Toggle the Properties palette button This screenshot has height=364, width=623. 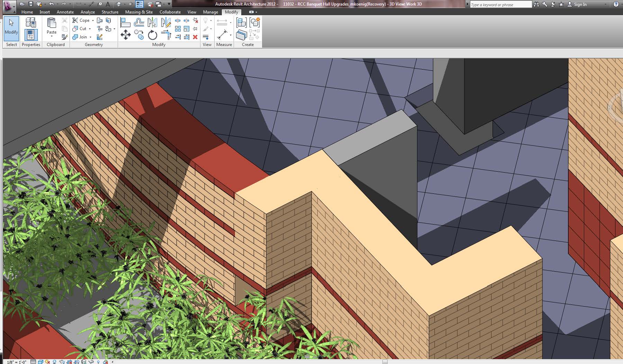[x=31, y=35]
